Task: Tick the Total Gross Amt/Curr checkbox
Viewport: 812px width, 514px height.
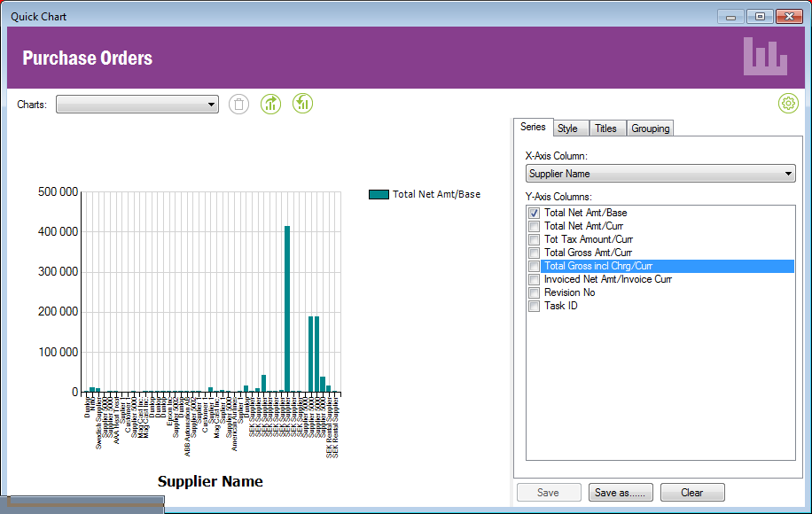Action: click(534, 253)
